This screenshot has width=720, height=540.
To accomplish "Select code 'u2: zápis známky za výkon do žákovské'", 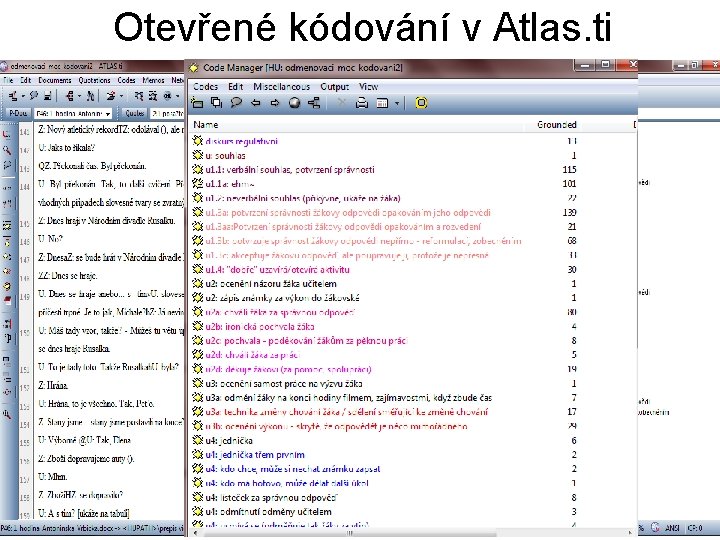I will pos(282,298).
